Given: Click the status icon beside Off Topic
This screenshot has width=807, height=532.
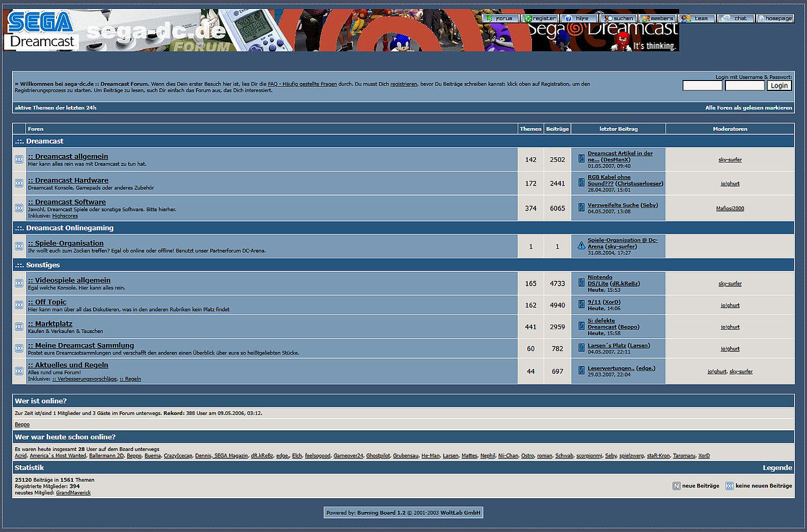Looking at the screenshot, I should (19, 305).
